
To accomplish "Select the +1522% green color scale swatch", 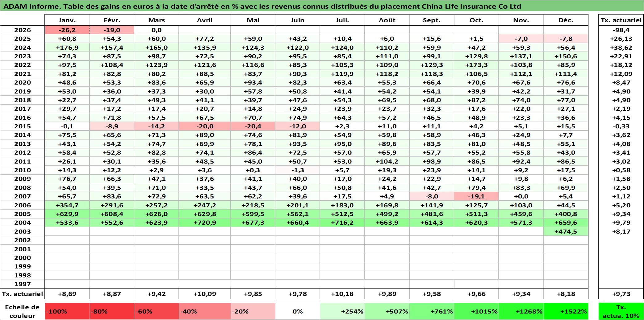I will click(566, 311).
